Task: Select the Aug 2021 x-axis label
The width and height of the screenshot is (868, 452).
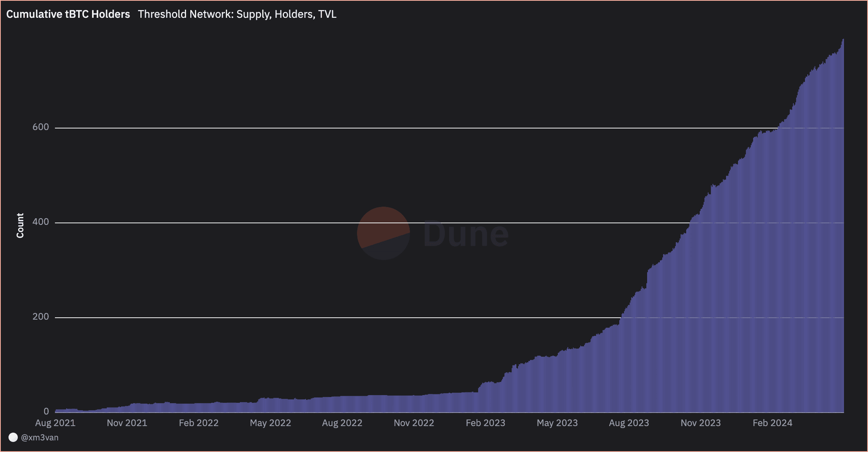Action: pyautogui.click(x=55, y=423)
